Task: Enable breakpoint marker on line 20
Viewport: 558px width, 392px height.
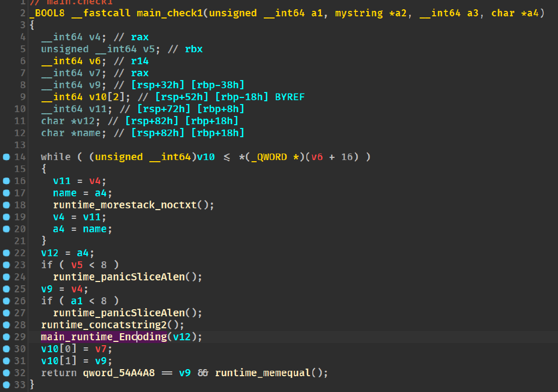Action: click(7, 229)
